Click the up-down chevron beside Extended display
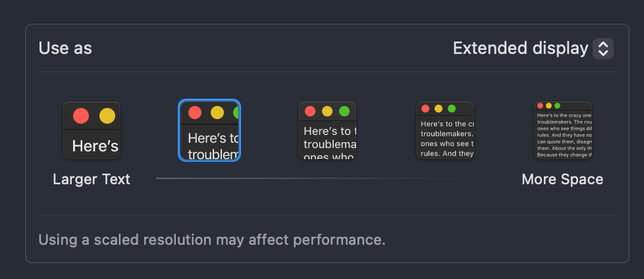Image resolution: width=644 pixels, height=279 pixels. pos(603,49)
